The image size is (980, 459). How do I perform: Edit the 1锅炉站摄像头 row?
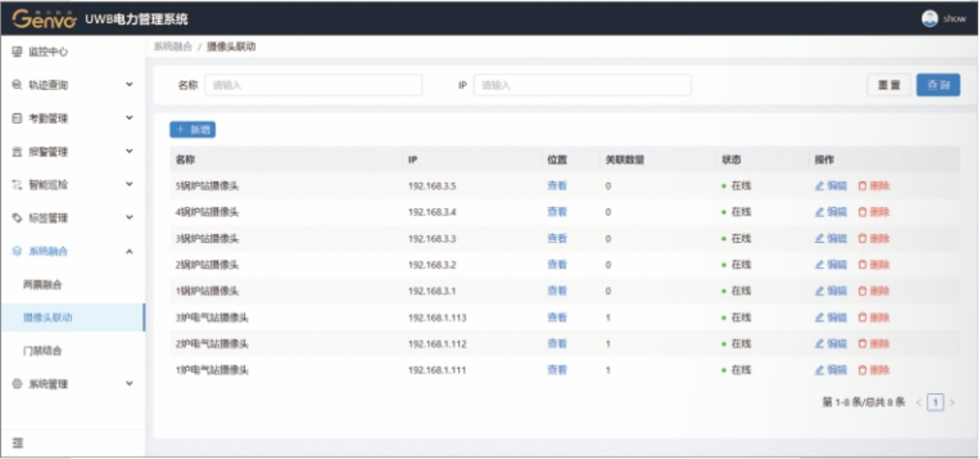click(831, 291)
